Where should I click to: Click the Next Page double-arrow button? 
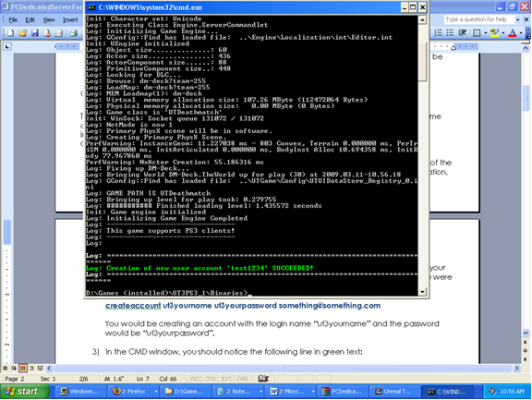point(526,359)
